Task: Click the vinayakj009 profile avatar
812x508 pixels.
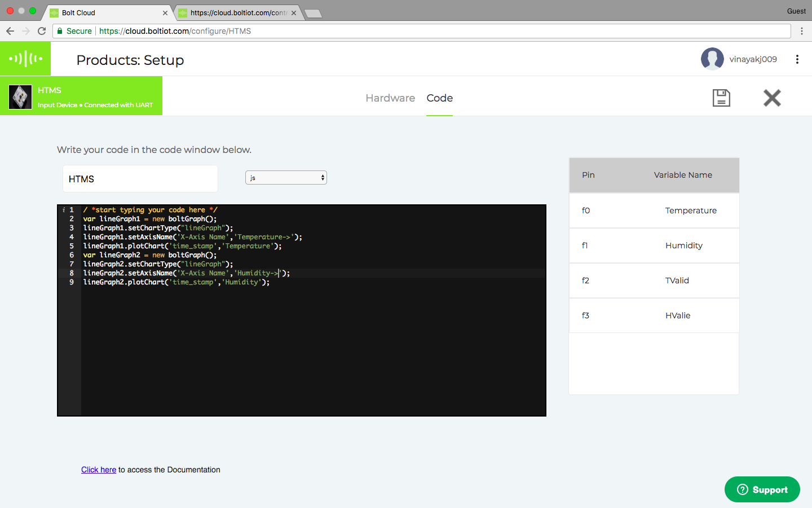Action: coord(712,59)
